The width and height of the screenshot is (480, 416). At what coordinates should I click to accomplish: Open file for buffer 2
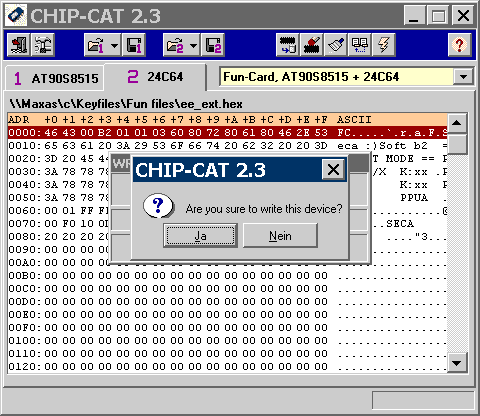tap(175, 45)
